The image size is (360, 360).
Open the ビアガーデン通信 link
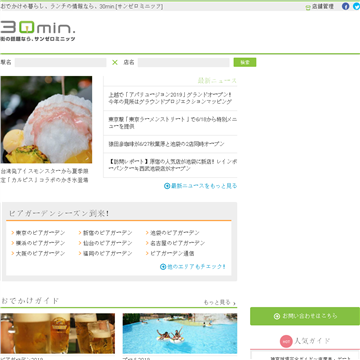pyautogui.click(x=172, y=253)
